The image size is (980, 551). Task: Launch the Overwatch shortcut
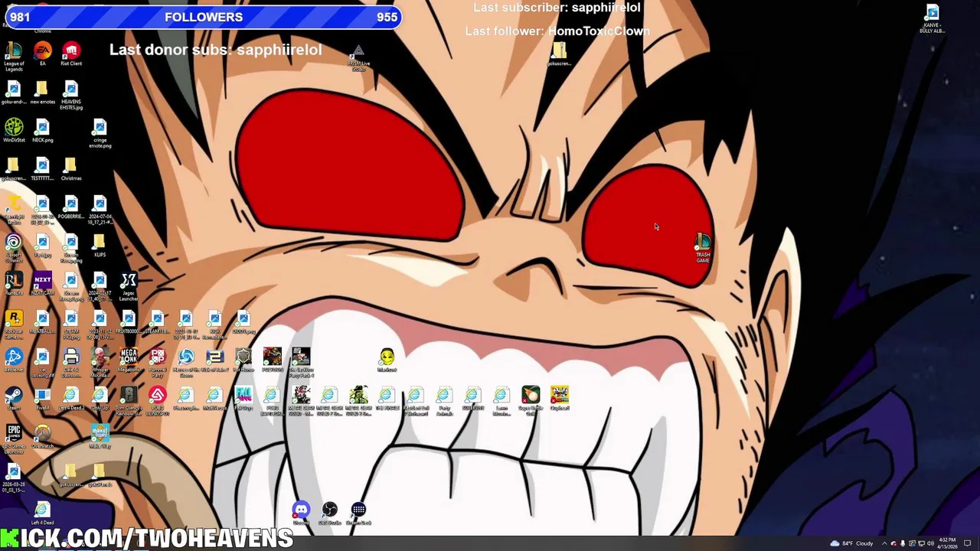[42, 436]
